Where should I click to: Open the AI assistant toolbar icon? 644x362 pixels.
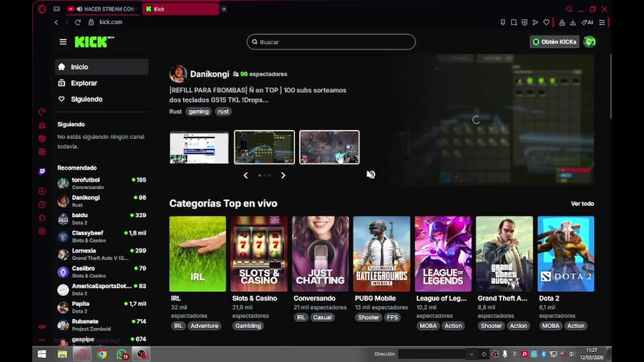coord(587,22)
